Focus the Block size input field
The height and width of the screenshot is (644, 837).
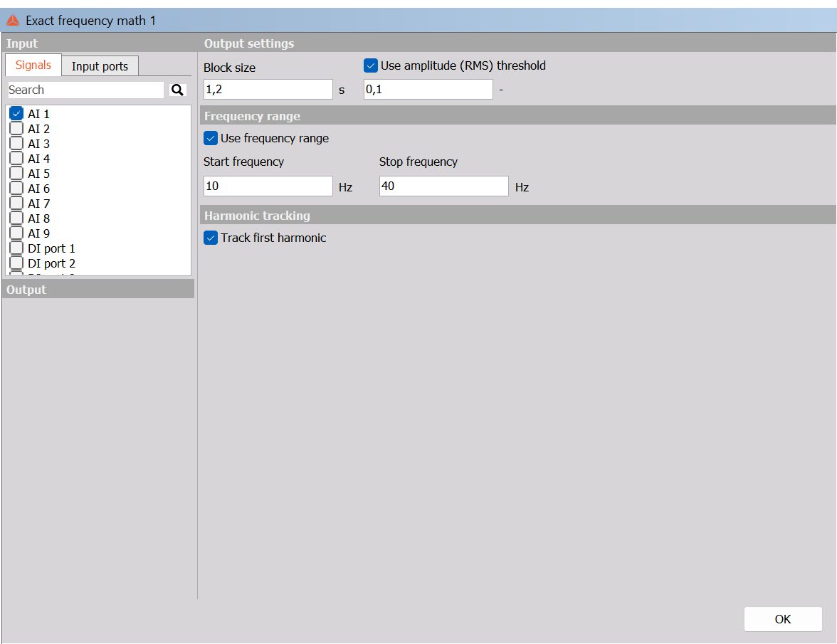coord(268,90)
